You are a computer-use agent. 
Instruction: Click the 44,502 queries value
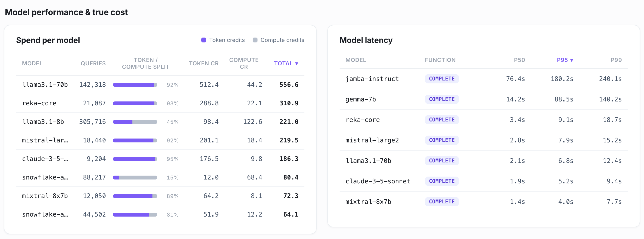point(94,214)
